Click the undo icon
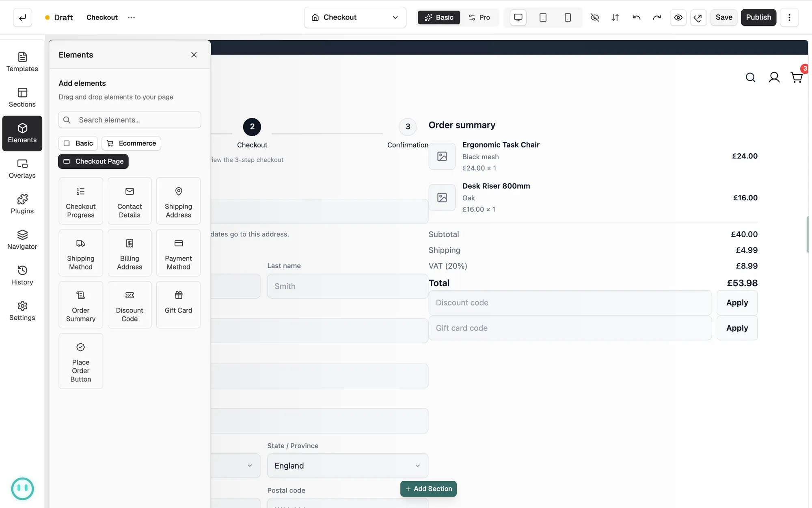Screen dimensions: 812x508 tap(636, 17)
